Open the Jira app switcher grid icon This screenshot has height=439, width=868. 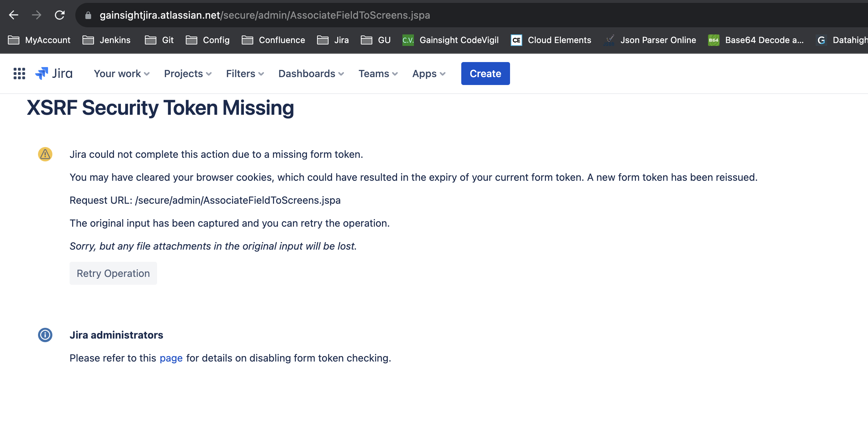click(19, 74)
